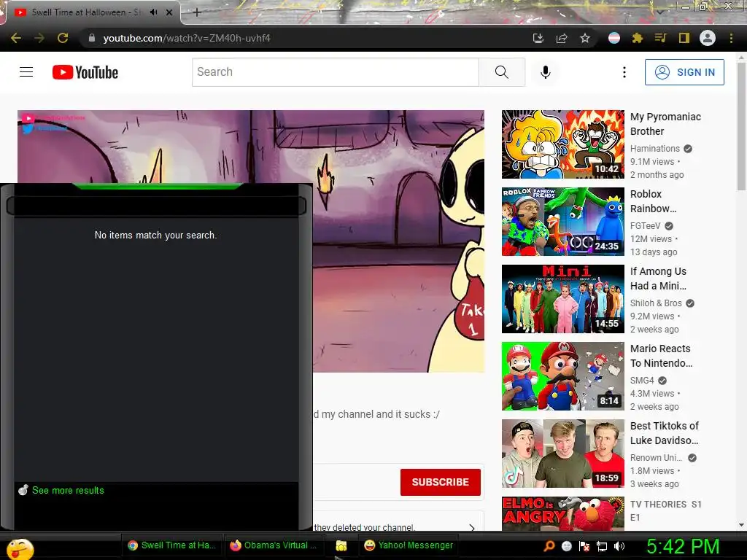Switch to Obama's Virtual taskbar item
The width and height of the screenshot is (747, 560).
[274, 545]
